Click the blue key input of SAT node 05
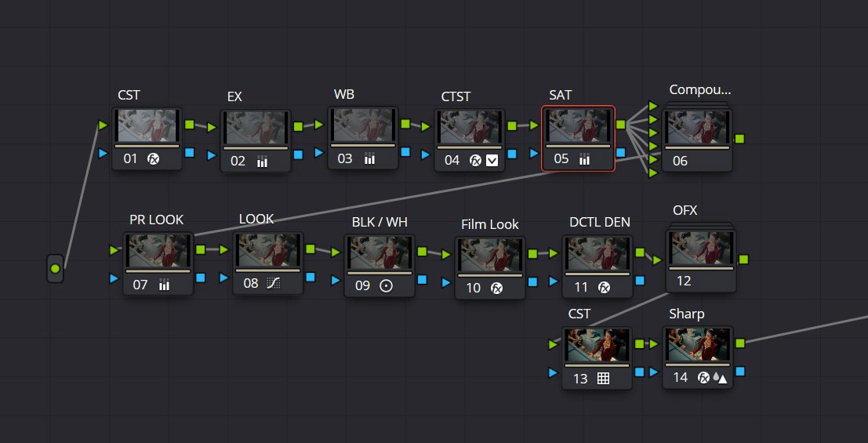Image resolution: width=868 pixels, height=443 pixels. pos(534,153)
